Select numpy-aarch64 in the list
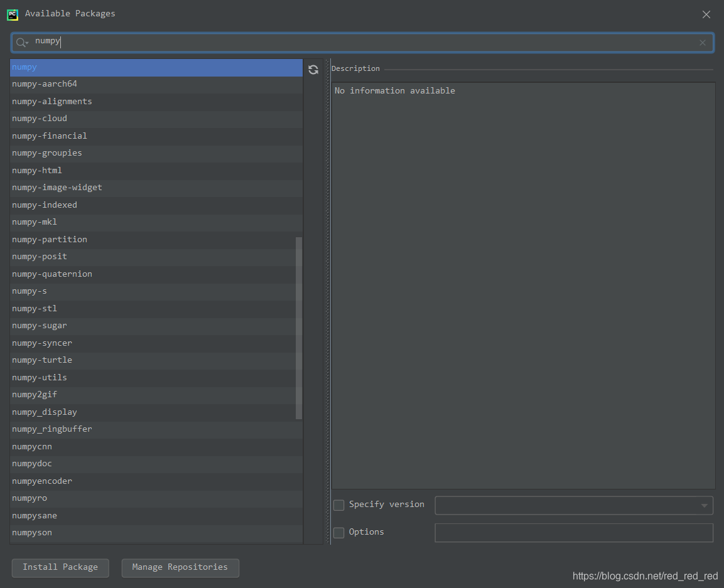 click(x=156, y=85)
